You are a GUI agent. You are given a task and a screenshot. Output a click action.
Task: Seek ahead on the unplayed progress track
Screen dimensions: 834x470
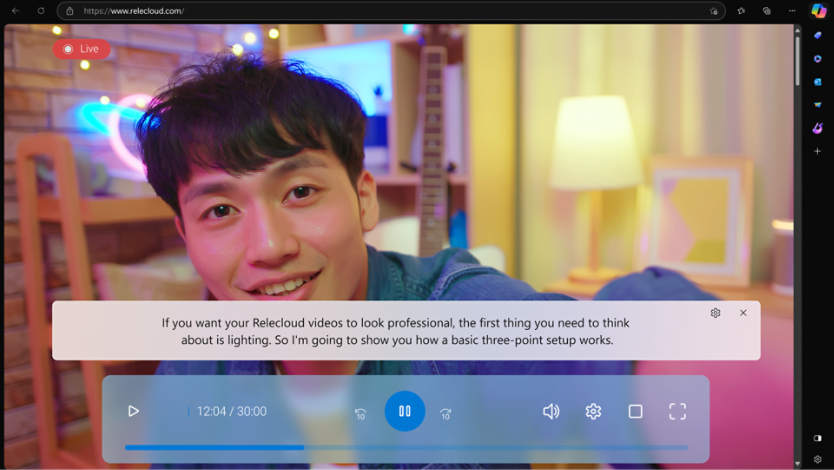click(496, 448)
